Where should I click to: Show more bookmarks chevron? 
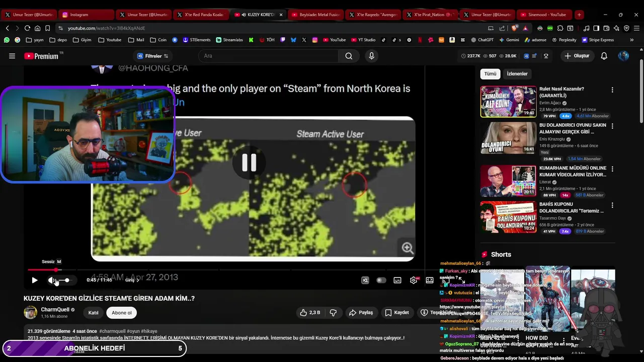[x=631, y=40]
